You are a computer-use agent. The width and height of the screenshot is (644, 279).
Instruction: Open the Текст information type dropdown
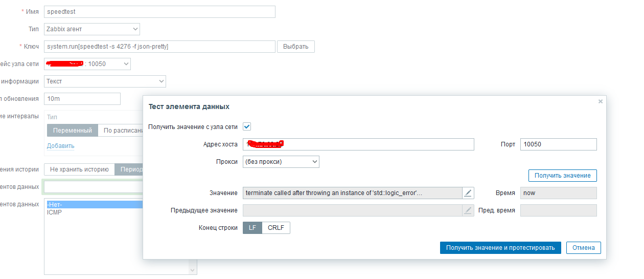click(105, 81)
